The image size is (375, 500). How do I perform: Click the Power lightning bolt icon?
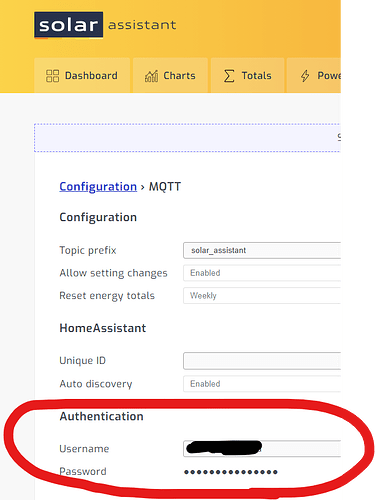[x=305, y=76]
